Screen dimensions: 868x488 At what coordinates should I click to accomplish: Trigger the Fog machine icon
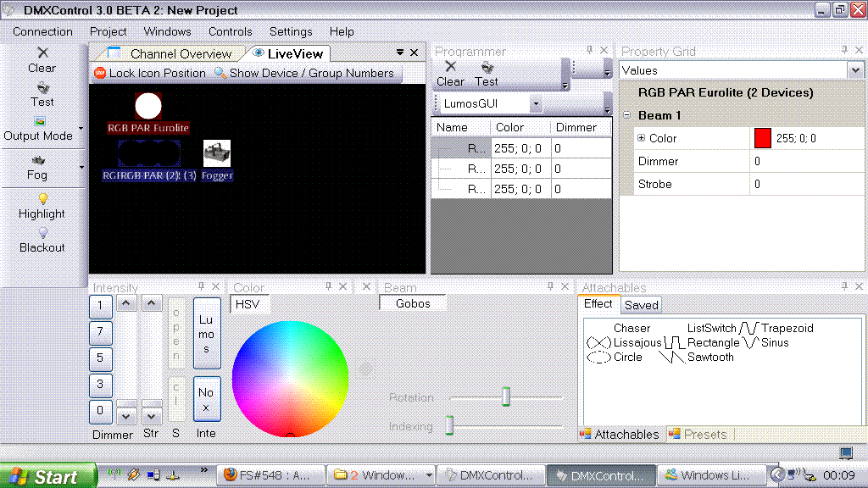pyautogui.click(x=37, y=160)
